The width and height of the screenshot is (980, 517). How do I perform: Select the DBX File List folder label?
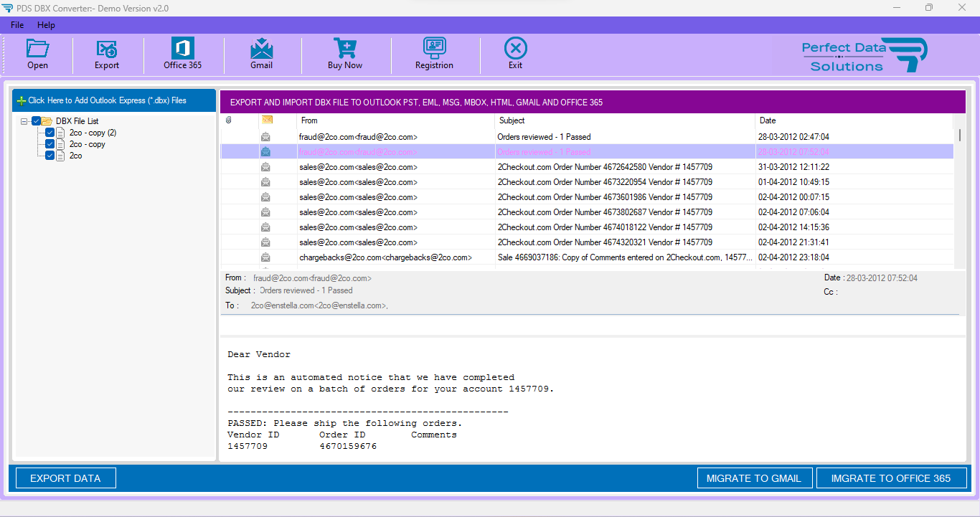tap(77, 121)
